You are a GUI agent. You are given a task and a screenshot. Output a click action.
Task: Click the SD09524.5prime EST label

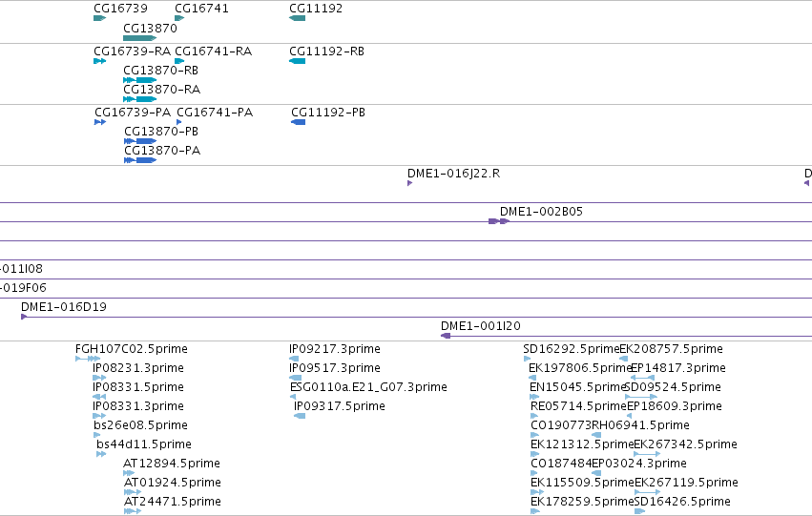674,387
